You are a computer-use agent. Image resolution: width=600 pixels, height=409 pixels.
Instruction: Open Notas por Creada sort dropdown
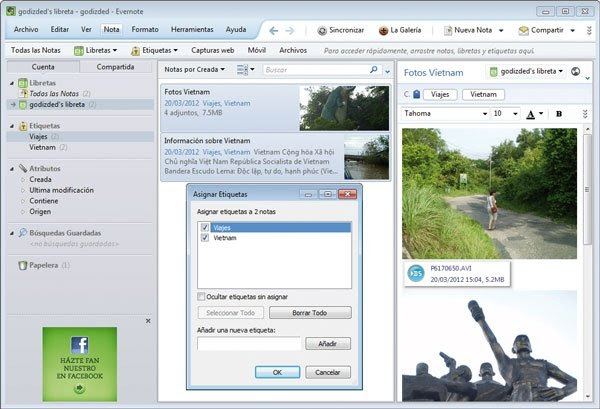[194, 70]
